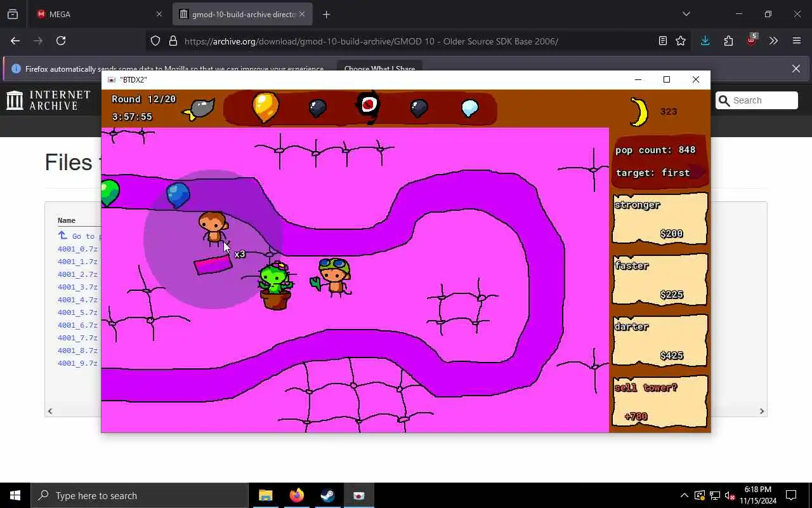Click the 323 banana money amount
812x508 pixels.
pyautogui.click(x=669, y=112)
